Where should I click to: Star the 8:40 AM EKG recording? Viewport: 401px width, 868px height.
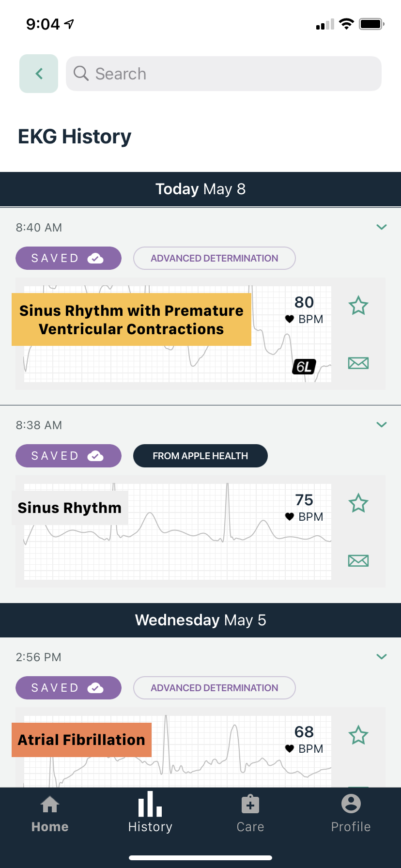[x=358, y=306]
